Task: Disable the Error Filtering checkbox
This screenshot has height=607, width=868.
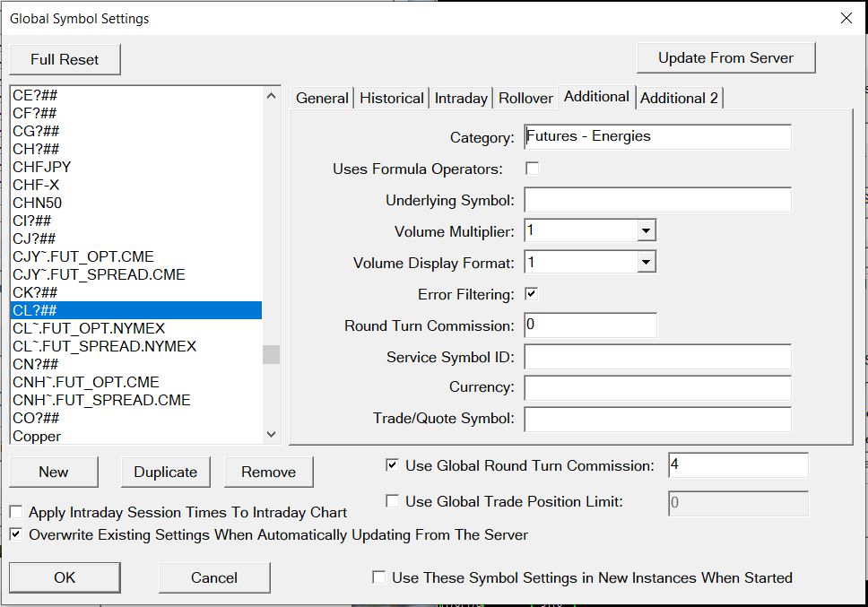Action: 532,294
